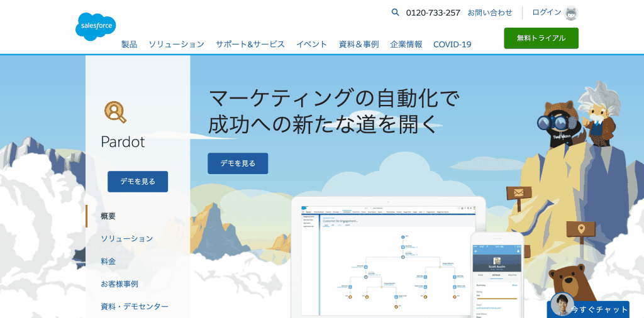The height and width of the screenshot is (318, 644).
Task: Open the ソリューション top navigation menu
Action: (x=176, y=45)
